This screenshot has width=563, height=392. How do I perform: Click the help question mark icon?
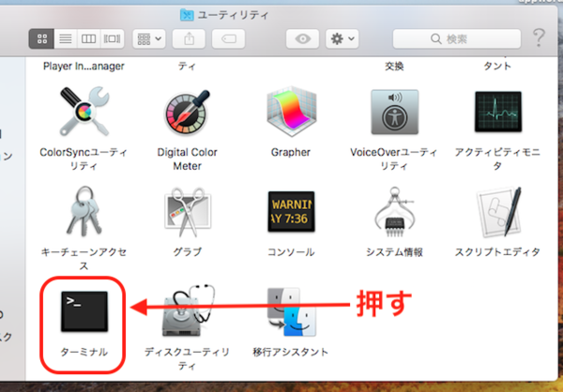click(539, 38)
